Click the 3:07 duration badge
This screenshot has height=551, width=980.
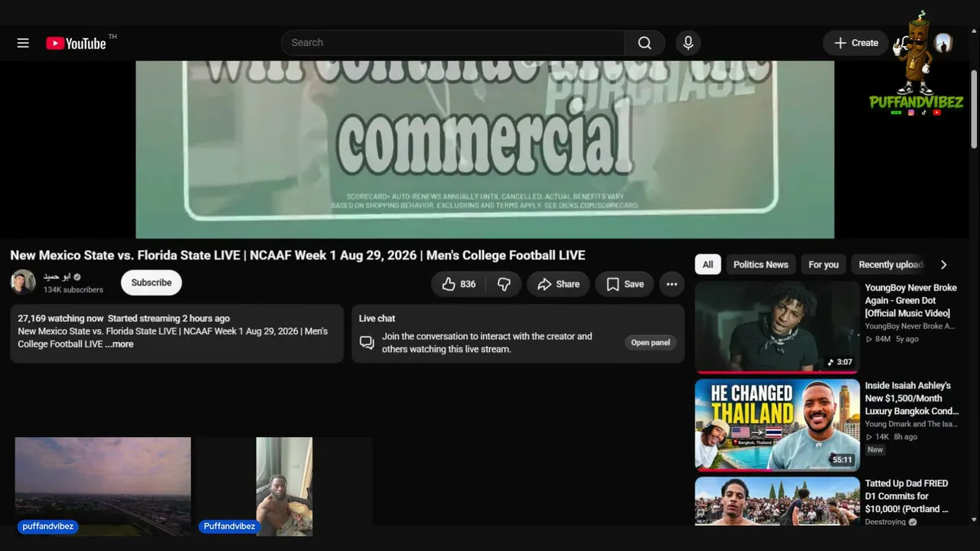coord(841,362)
